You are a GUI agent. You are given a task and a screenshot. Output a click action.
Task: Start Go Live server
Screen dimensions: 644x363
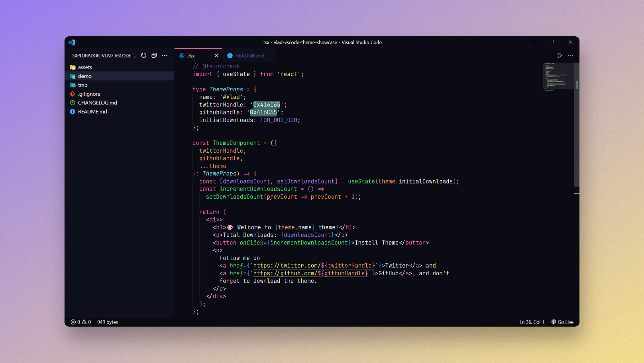point(562,322)
